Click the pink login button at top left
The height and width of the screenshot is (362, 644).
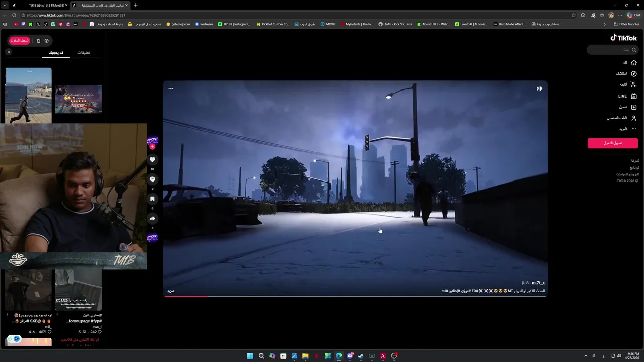[20, 40]
